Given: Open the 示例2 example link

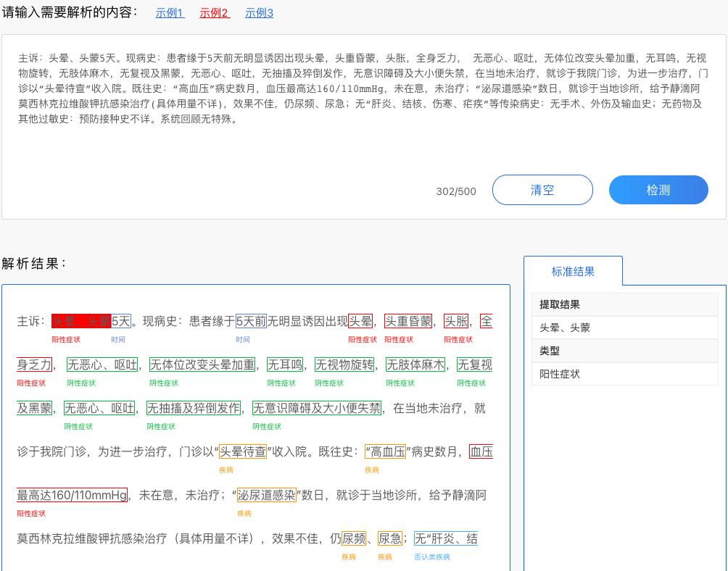Looking at the screenshot, I should pos(215,13).
